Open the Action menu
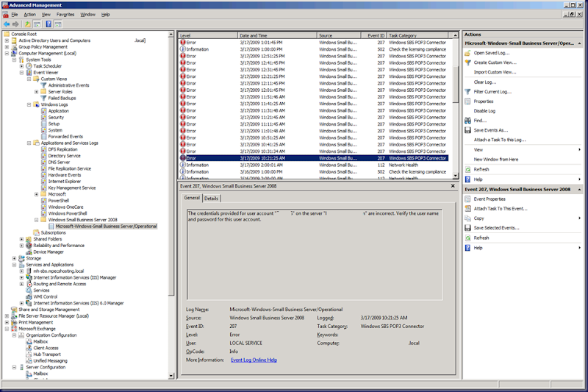The width and height of the screenshot is (588, 392). [29, 14]
